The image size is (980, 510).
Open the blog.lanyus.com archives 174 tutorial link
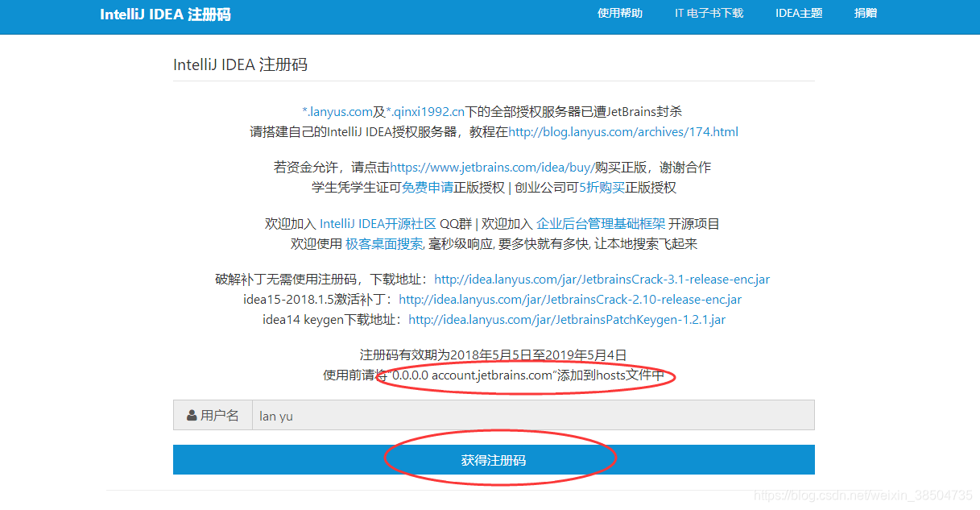point(623,132)
